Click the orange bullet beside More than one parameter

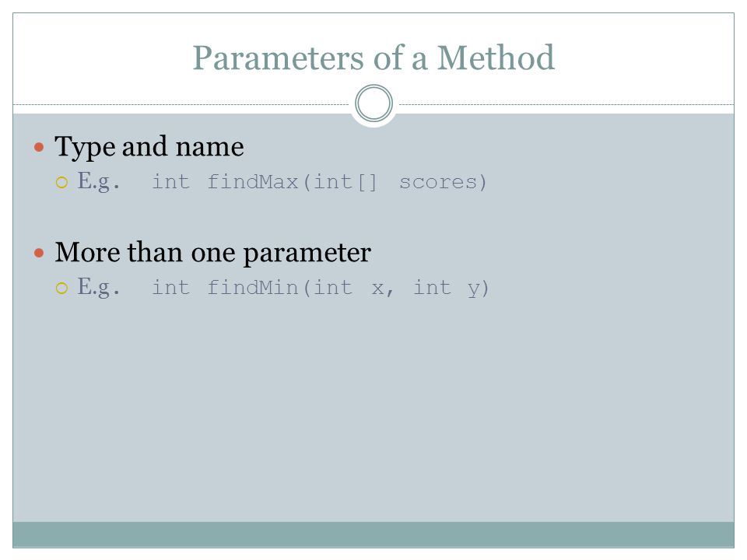(x=39, y=253)
